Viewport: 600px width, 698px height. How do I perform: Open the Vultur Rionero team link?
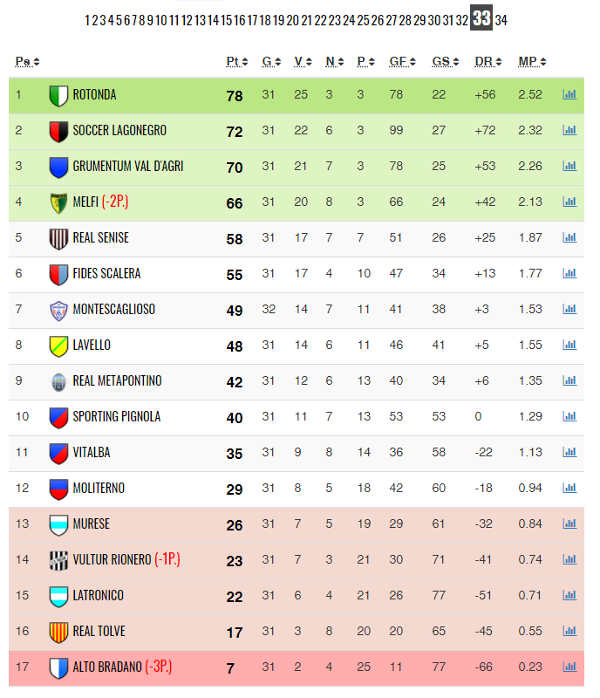112,559
